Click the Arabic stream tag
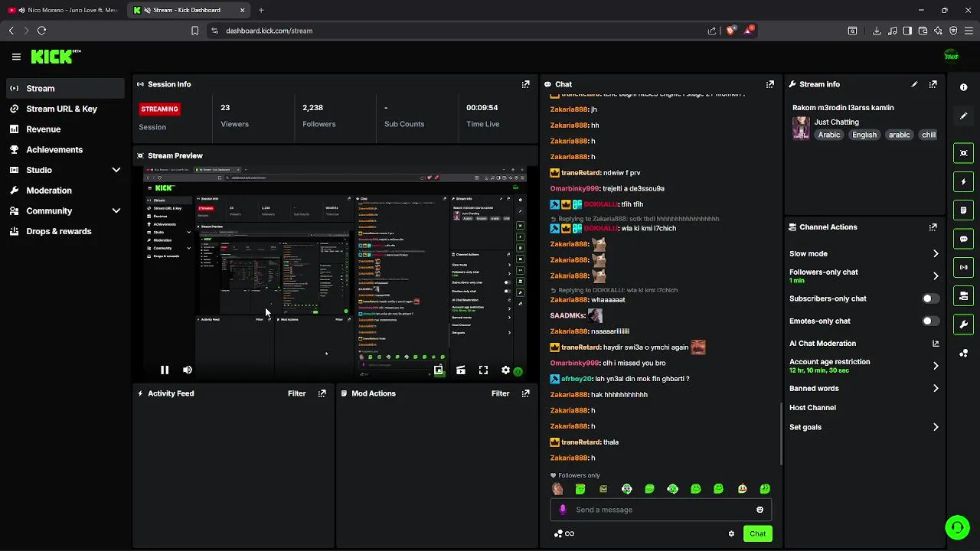Viewport: 980px width, 551px height. click(828, 135)
